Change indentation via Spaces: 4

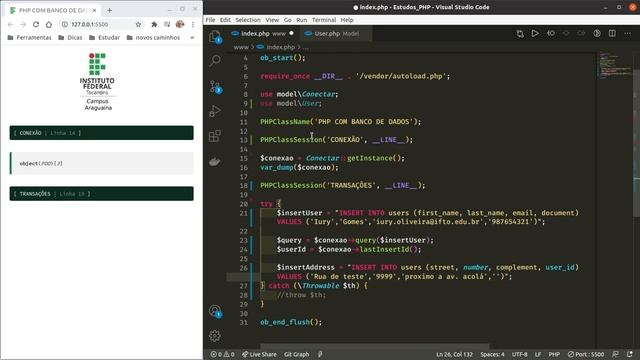coord(492,354)
